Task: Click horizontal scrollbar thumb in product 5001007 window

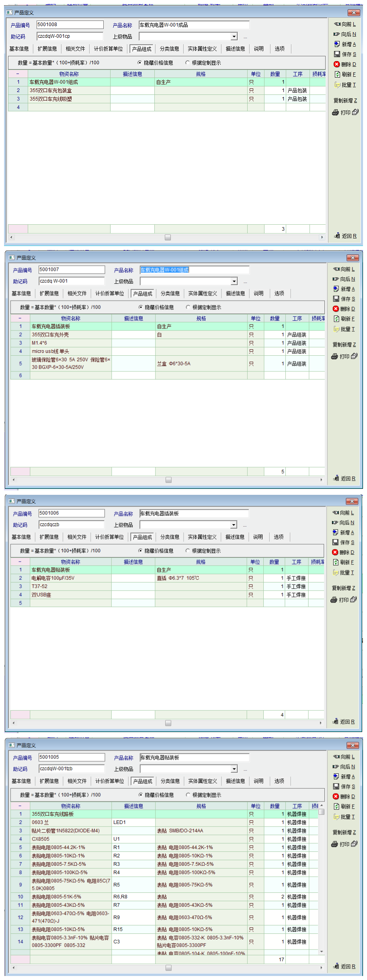Action: point(168,480)
